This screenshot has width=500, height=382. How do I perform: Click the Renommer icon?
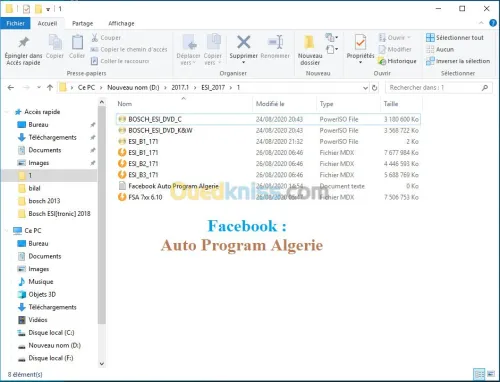click(275, 42)
